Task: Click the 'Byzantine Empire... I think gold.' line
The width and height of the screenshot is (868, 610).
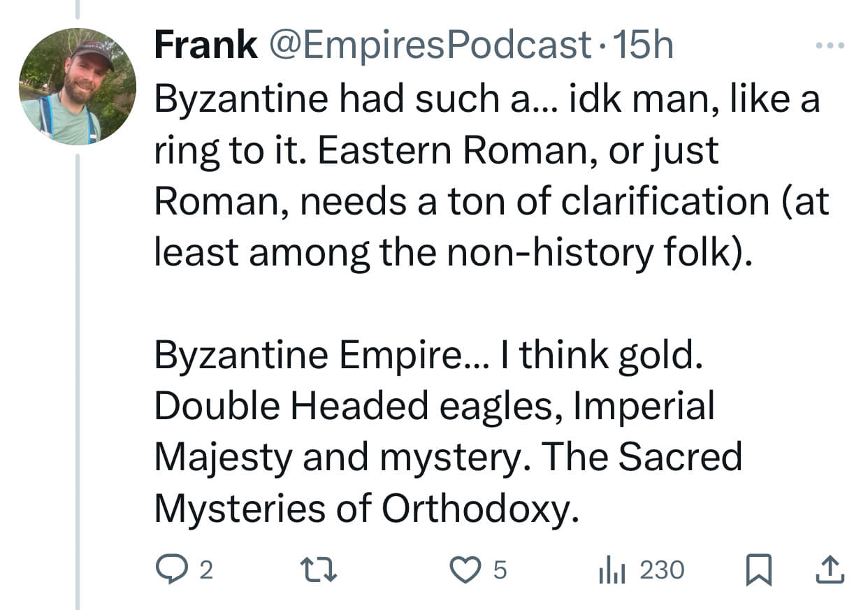Action: tap(428, 355)
